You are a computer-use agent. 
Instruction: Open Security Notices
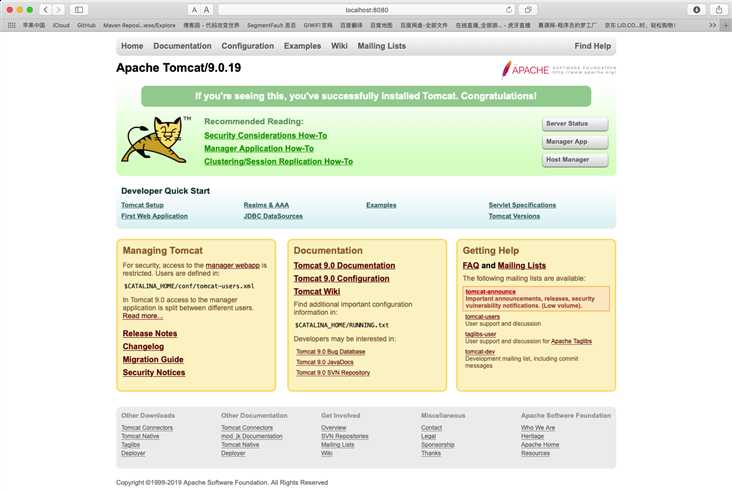(x=154, y=372)
